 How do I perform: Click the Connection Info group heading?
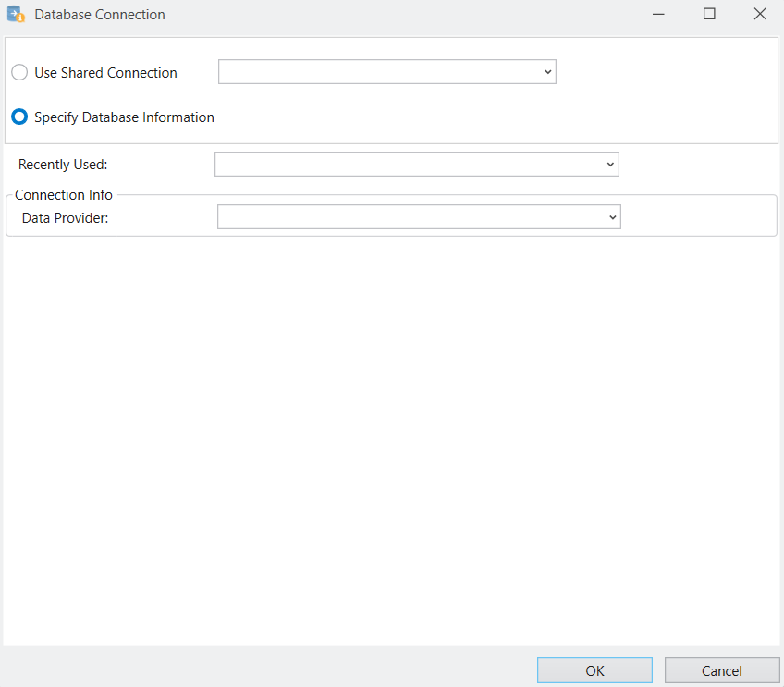tap(64, 195)
